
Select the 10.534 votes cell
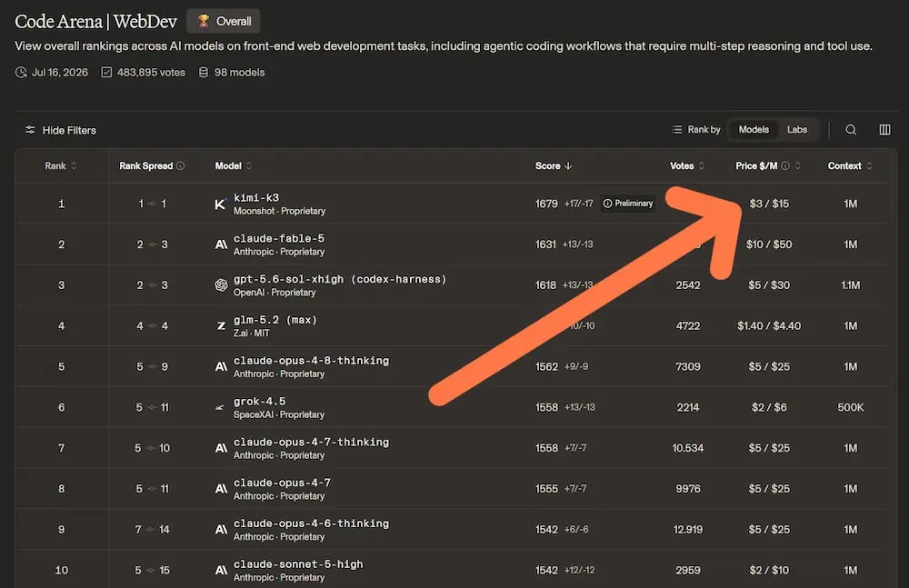click(x=687, y=448)
